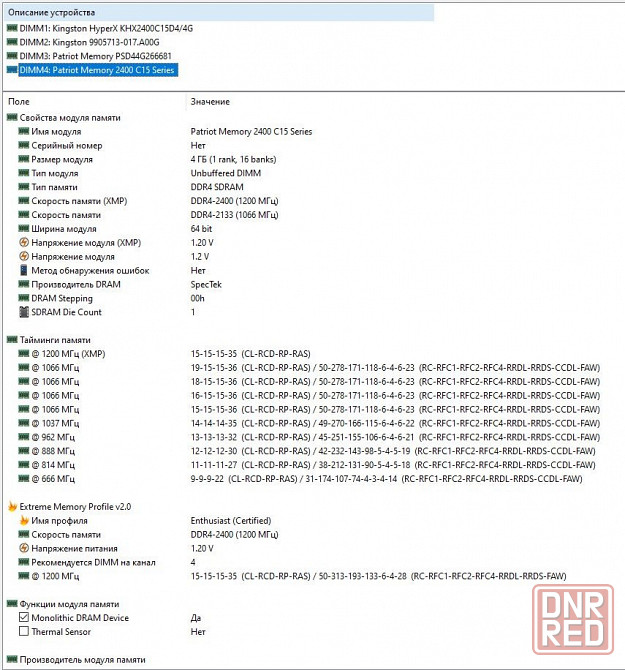625x670 pixels.
Task: Click the icon next to 'Тайминги памяти'
Action: click(x=12, y=340)
